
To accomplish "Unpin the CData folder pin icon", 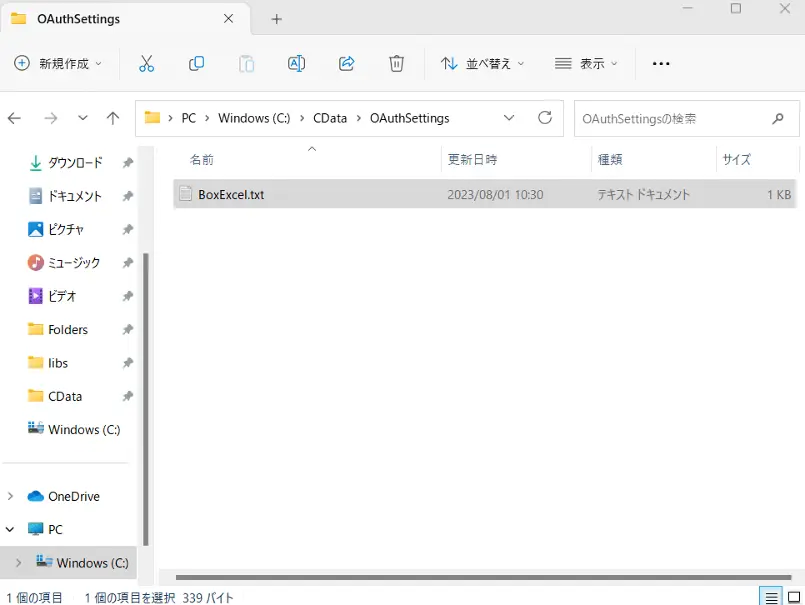I will point(128,396).
